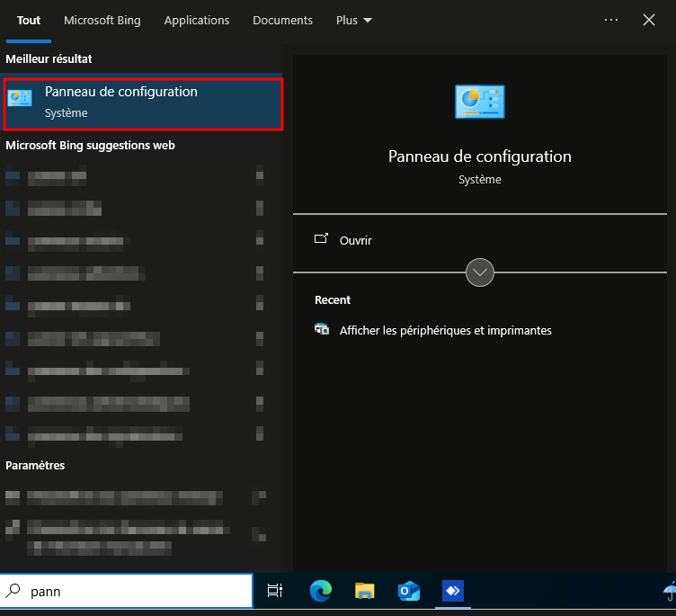The height and width of the screenshot is (616, 676).
Task: Select Panneau de configuration best result
Action: coord(143,103)
